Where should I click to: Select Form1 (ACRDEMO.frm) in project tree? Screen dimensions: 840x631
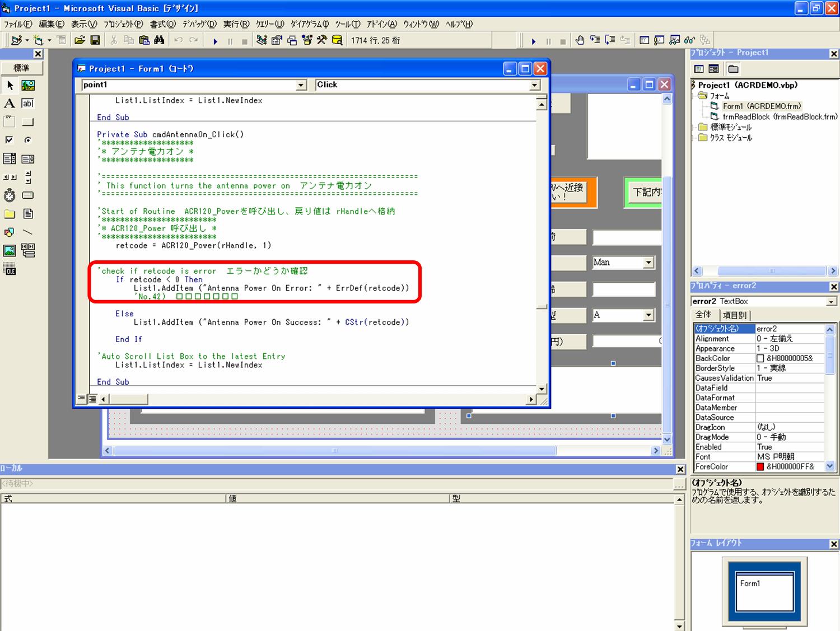(x=762, y=106)
